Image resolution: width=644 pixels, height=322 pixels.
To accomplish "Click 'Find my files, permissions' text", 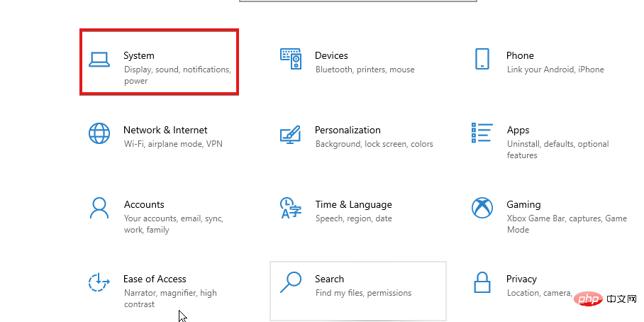I will (363, 293).
